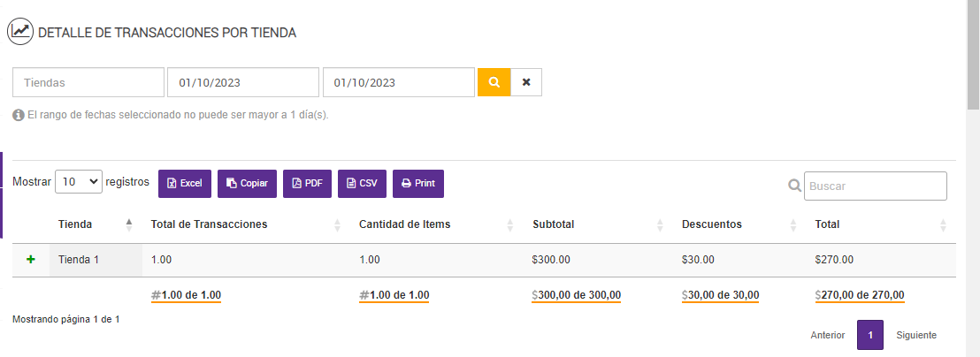Viewport: 980px width, 357px height.
Task: Export table as PDF
Action: [306, 184]
